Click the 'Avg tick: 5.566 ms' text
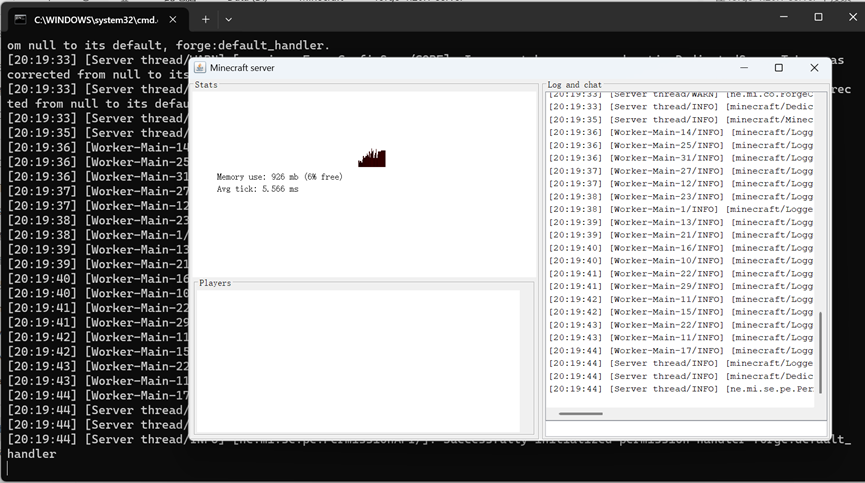This screenshot has width=865, height=483. coord(257,189)
